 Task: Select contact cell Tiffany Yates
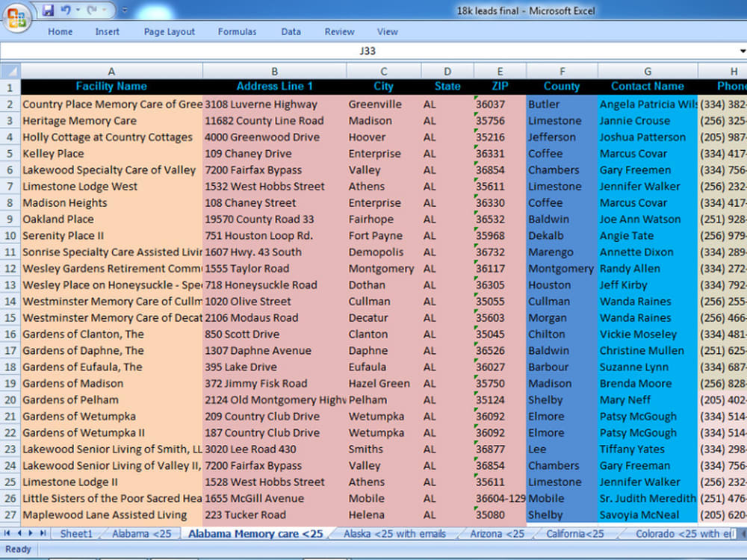coord(648,449)
